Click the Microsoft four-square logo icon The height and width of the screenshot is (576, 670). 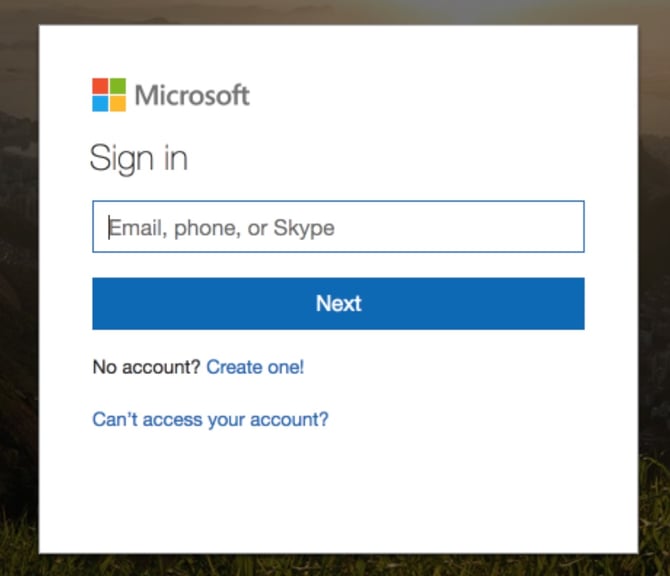(109, 95)
